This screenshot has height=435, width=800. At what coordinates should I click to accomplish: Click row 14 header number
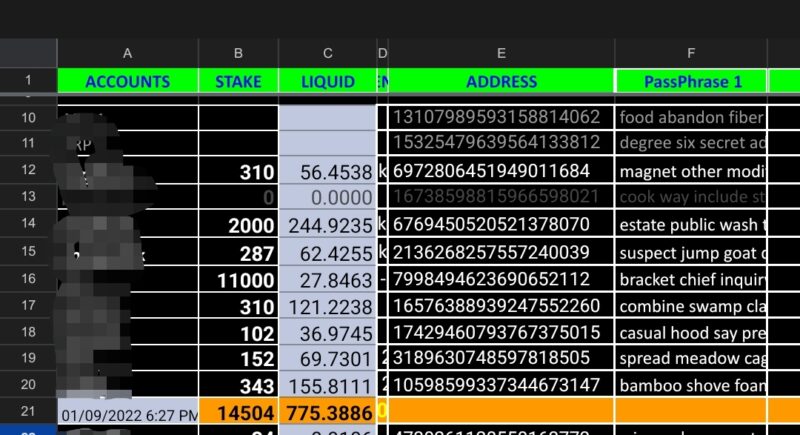pos(28,224)
